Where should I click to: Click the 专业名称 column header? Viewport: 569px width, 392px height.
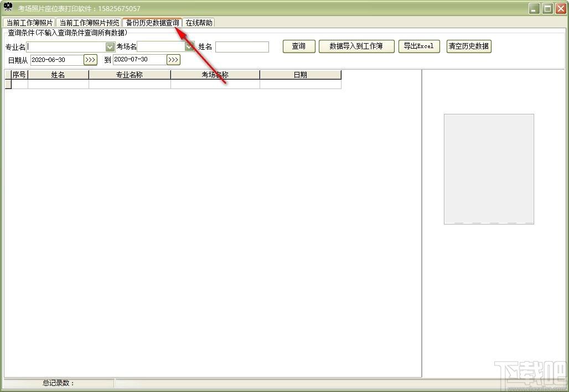[x=130, y=75]
